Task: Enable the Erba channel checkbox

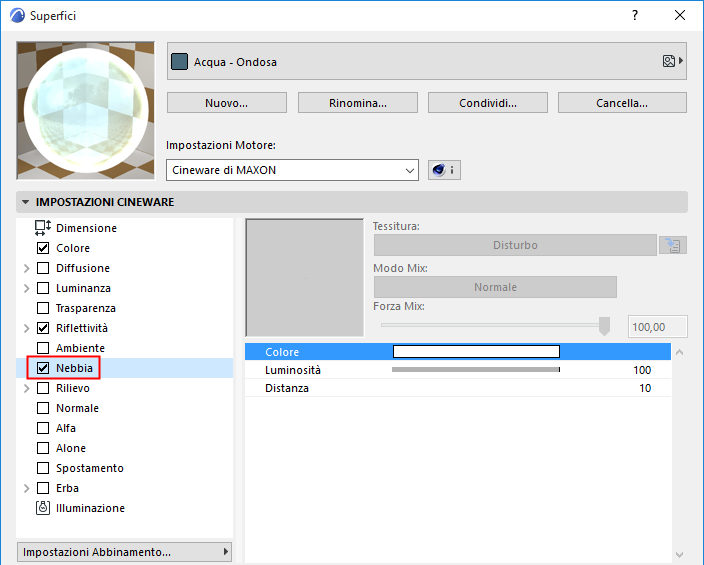Action: click(43, 488)
